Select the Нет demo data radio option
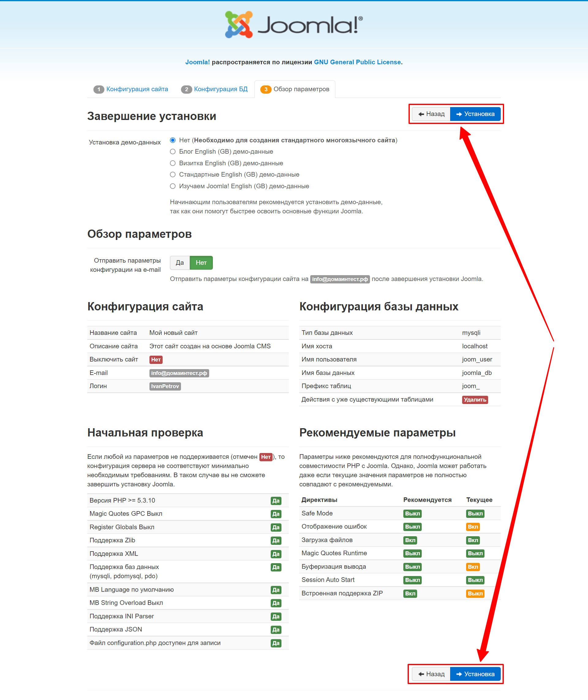588x700 pixels. tap(173, 140)
